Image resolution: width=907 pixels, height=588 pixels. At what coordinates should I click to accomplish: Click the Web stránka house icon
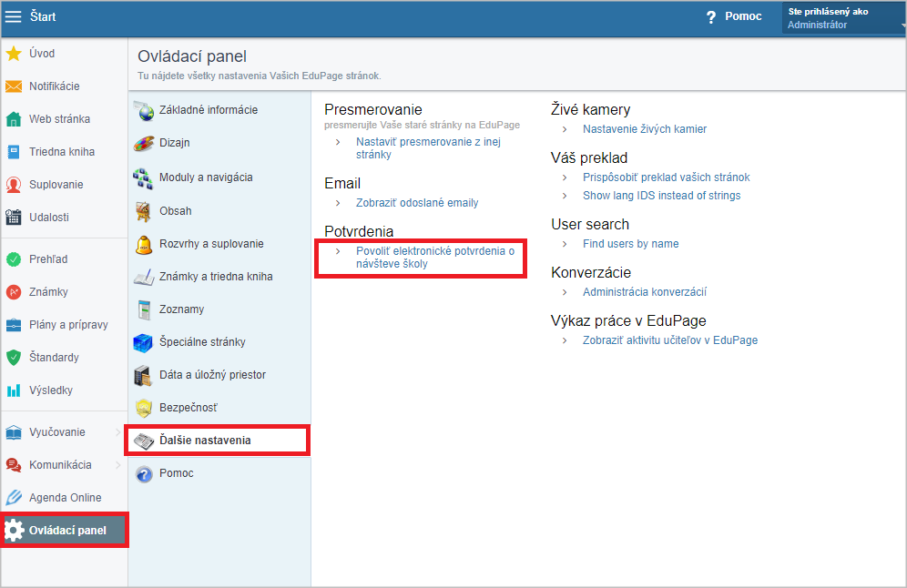pyautogui.click(x=14, y=119)
